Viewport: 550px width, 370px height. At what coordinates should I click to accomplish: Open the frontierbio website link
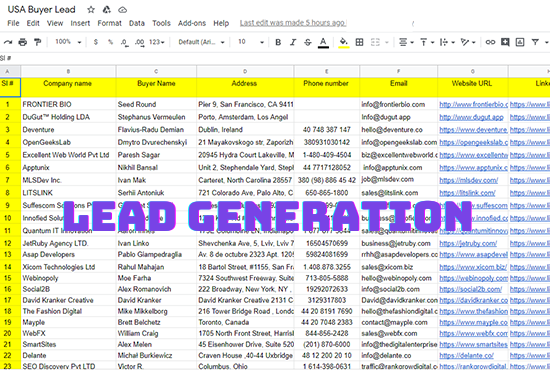tap(474, 104)
